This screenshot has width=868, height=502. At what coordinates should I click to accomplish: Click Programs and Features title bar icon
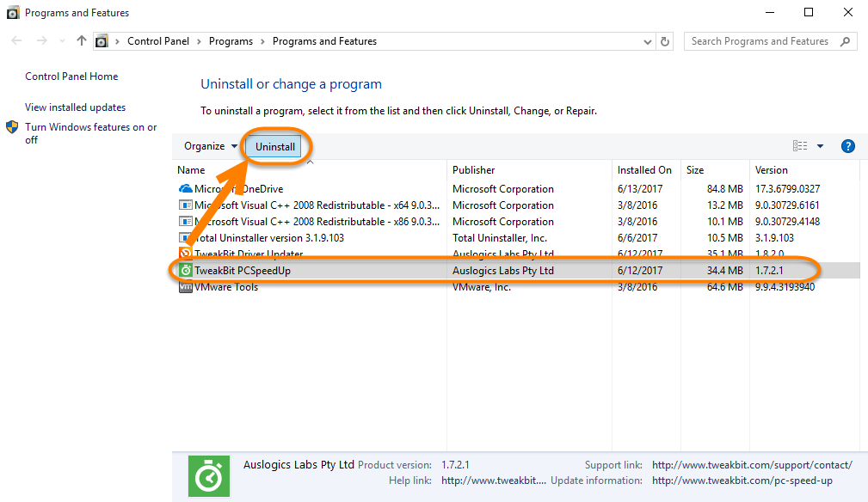coord(13,13)
